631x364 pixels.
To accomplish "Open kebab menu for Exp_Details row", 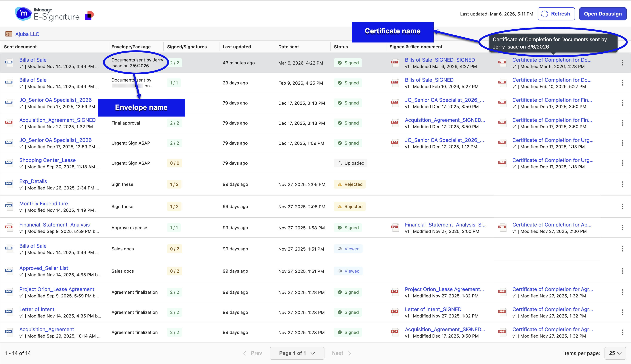I will (622, 184).
